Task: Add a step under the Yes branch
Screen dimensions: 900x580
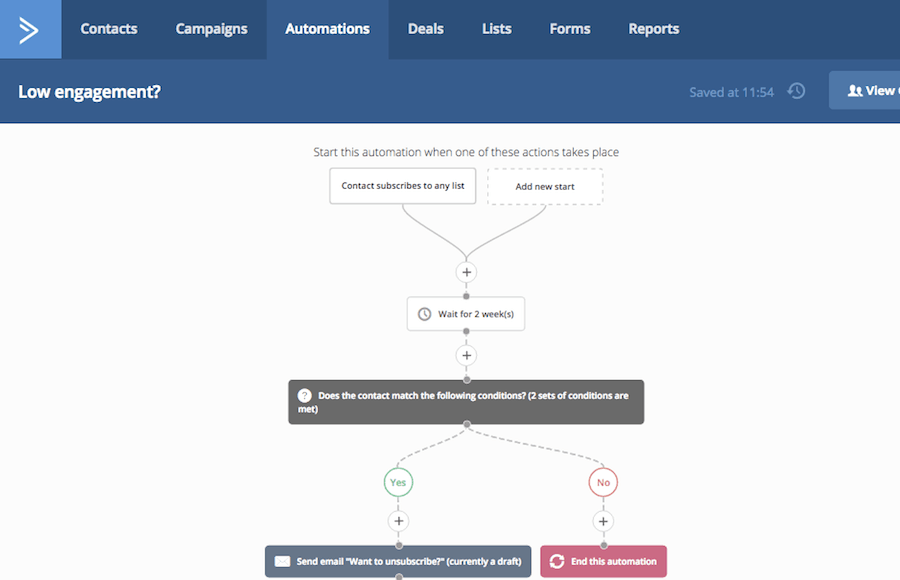Action: pos(398,521)
